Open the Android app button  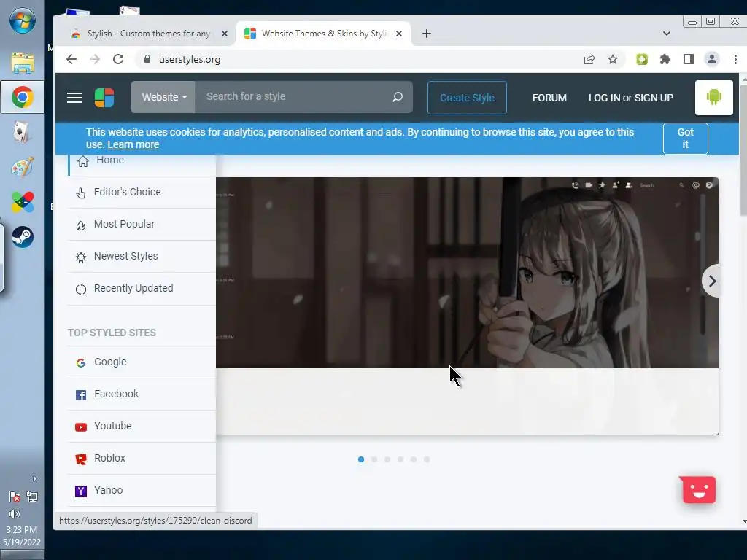click(713, 98)
